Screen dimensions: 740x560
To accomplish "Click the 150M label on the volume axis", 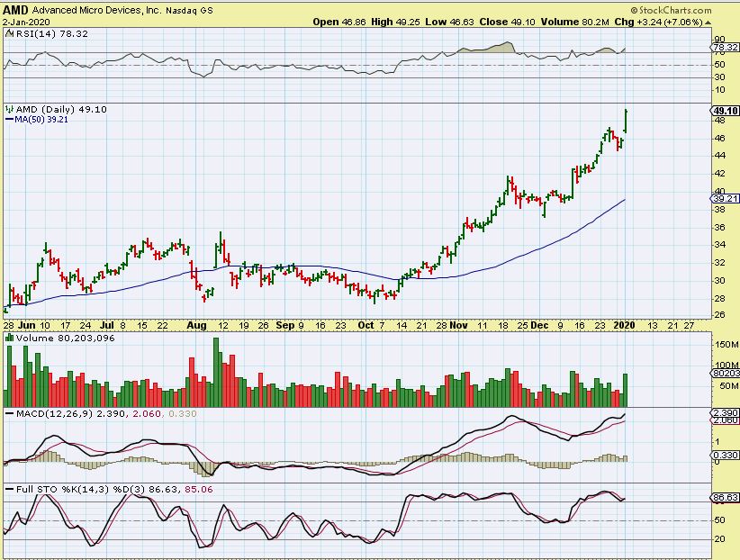I will 726,345.
